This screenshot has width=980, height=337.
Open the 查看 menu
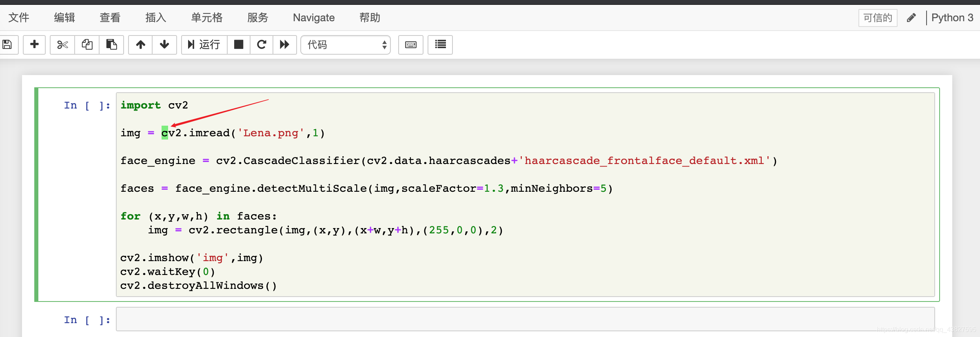pos(110,18)
